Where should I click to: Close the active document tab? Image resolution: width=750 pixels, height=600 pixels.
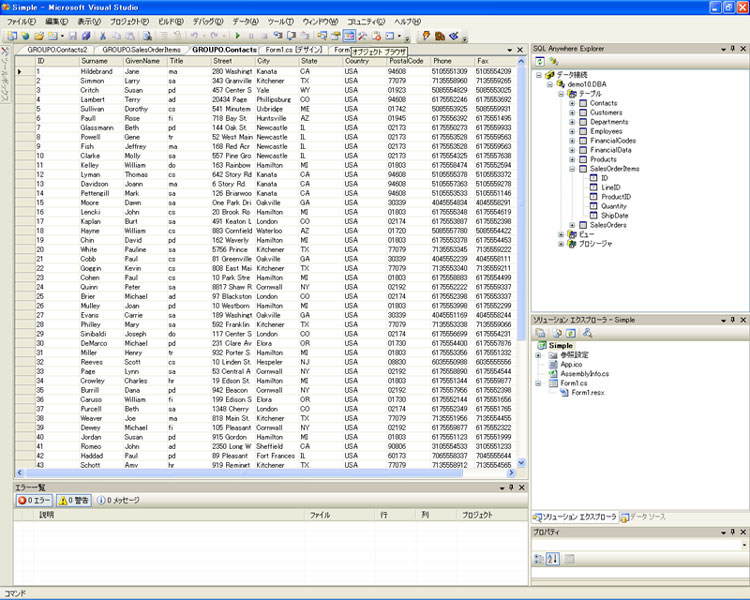tap(520, 50)
